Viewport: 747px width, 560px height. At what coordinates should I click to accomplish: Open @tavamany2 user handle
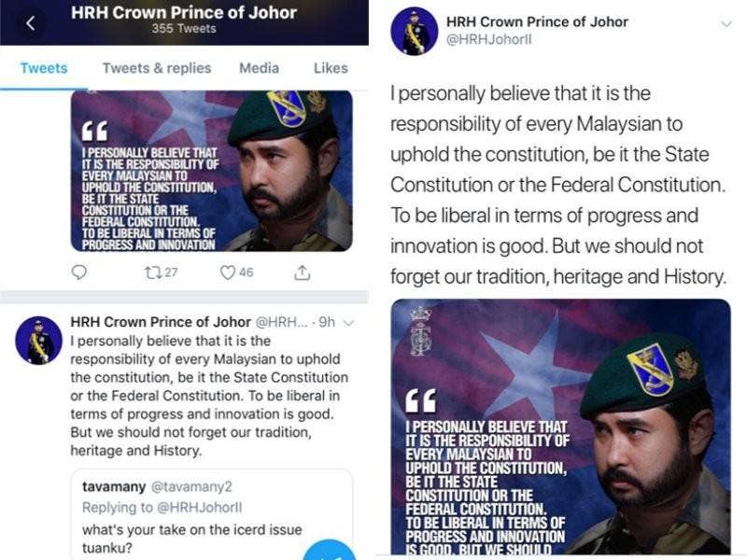pyautogui.click(x=191, y=486)
